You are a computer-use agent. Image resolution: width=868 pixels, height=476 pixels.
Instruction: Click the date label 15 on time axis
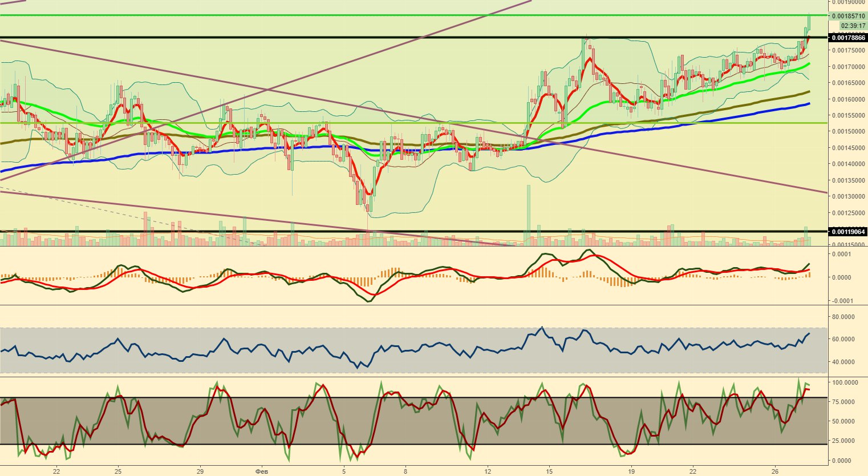tap(549, 471)
